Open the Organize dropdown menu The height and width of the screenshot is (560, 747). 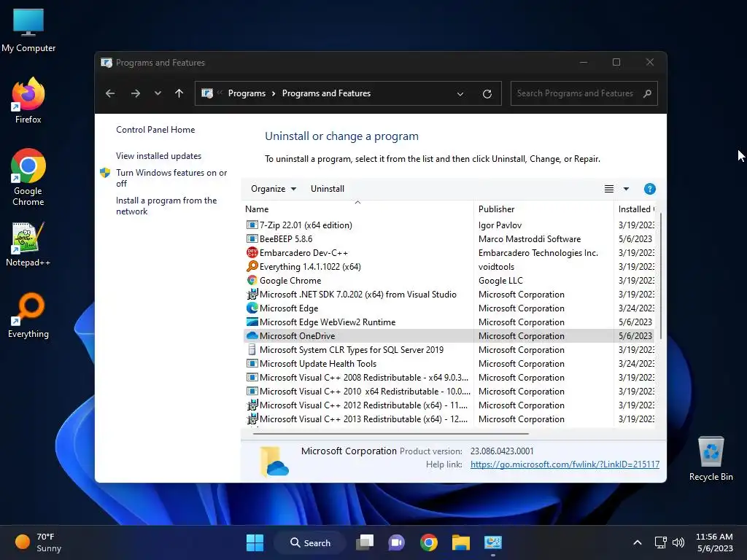(274, 189)
